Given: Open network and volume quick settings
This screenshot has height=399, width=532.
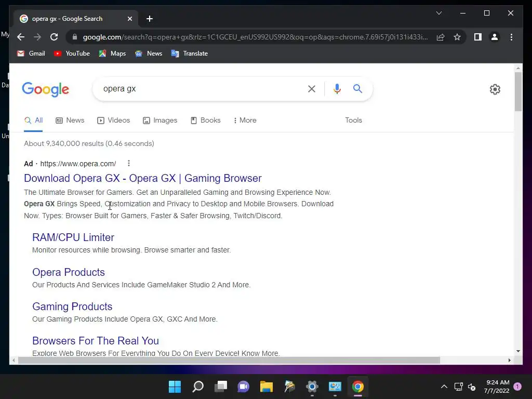Looking at the screenshot, I should pyautogui.click(x=465, y=387).
